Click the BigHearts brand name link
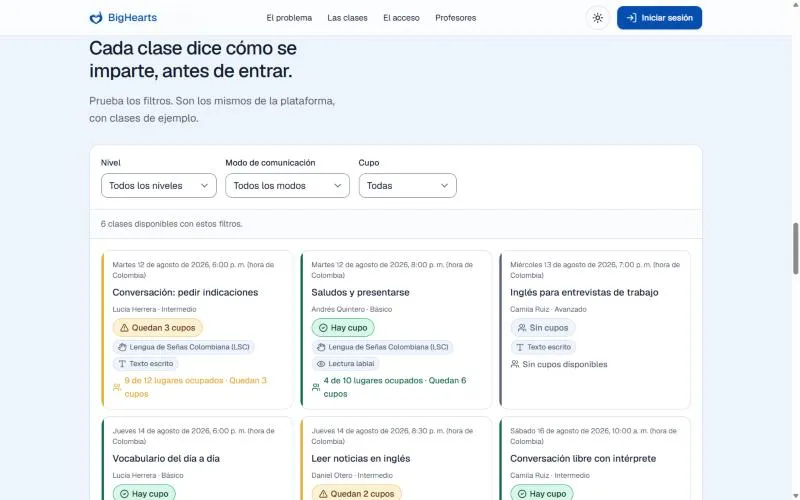The height and width of the screenshot is (500, 800). pos(133,18)
